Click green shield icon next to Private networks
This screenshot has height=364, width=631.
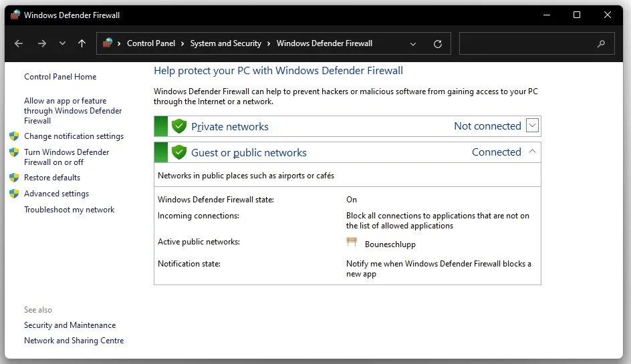tap(178, 126)
